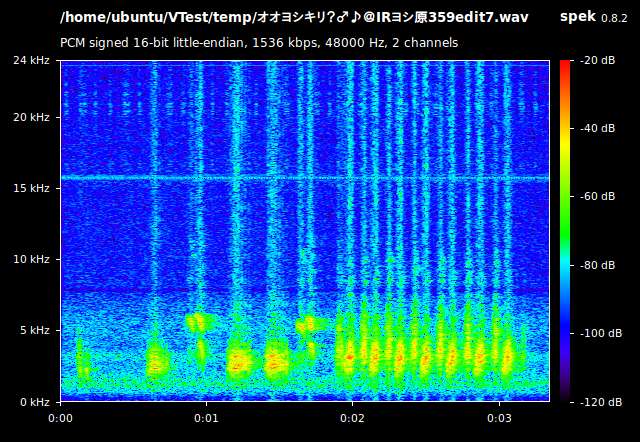
Task: Click the 0 kHz frequency axis label
Action: pyautogui.click(x=35, y=402)
